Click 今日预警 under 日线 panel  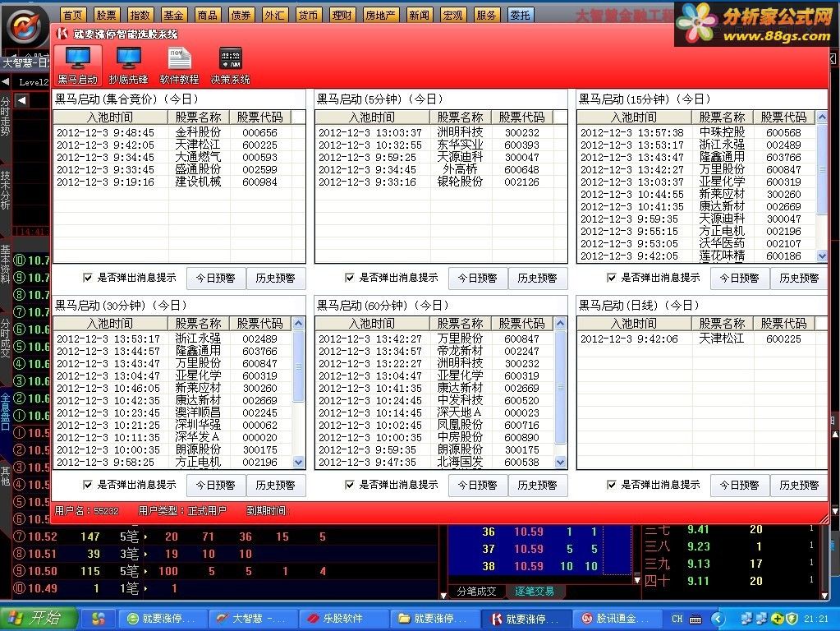coord(740,486)
